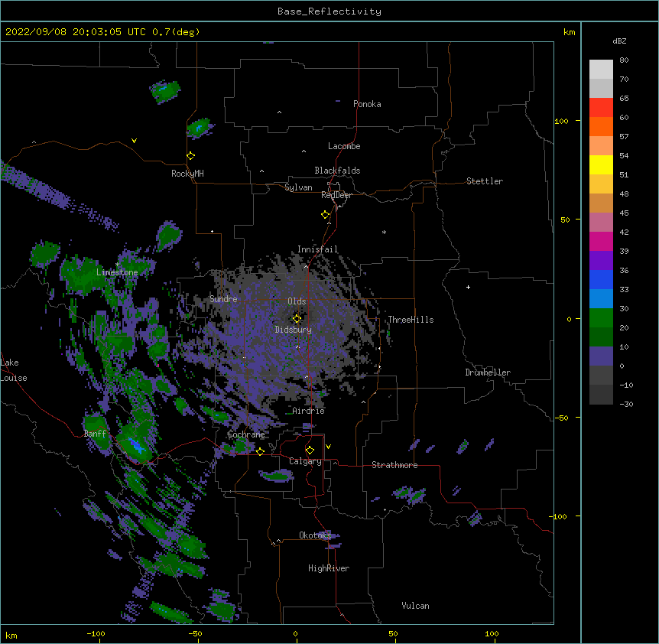Click the Innisfail city label
This screenshot has height=644, width=659.
click(317, 249)
